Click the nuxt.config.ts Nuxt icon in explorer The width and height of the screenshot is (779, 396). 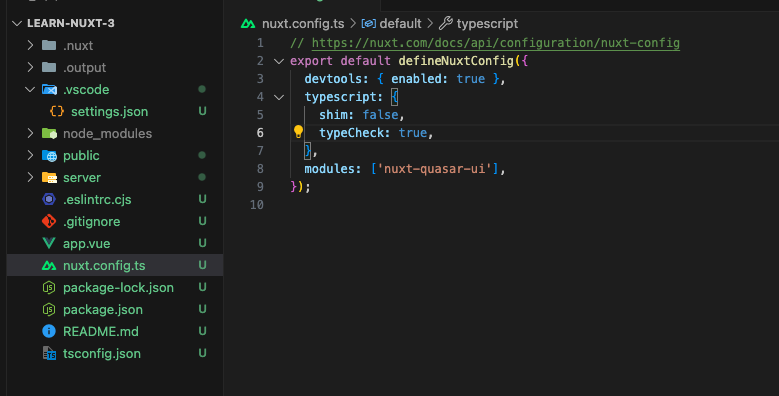coord(49,265)
